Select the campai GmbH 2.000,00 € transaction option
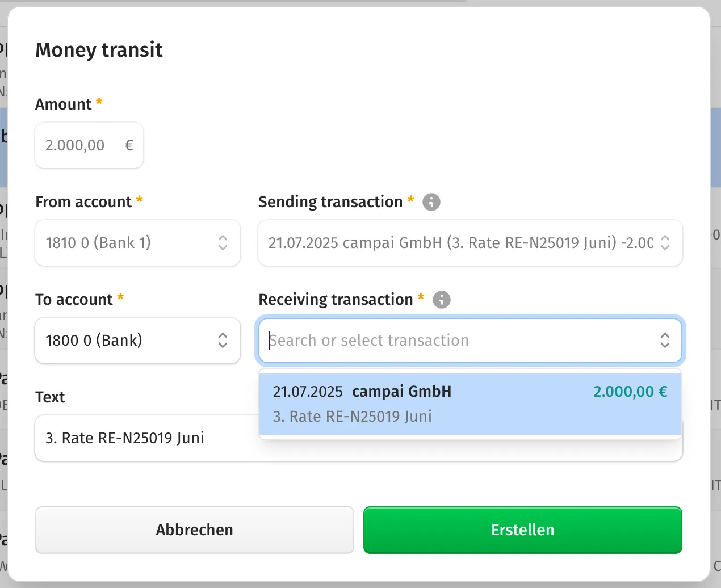721x588 pixels. pyautogui.click(x=470, y=404)
